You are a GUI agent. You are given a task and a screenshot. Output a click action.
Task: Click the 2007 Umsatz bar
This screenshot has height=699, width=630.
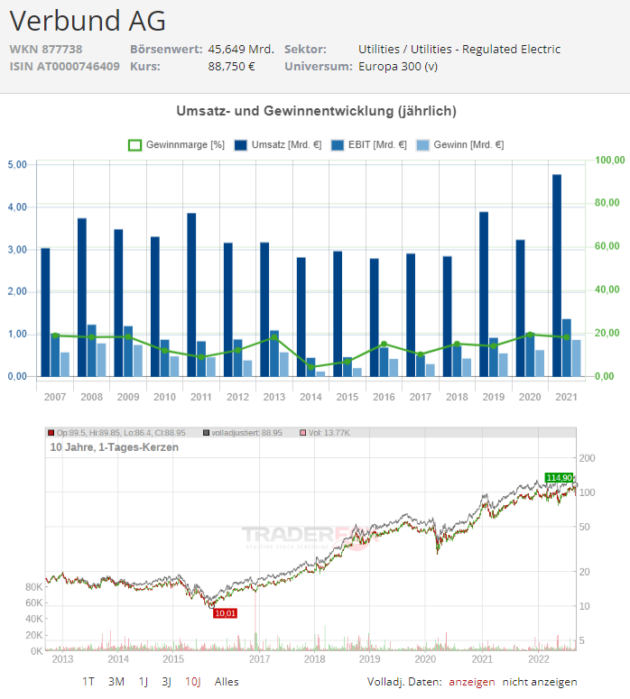[x=45, y=312]
